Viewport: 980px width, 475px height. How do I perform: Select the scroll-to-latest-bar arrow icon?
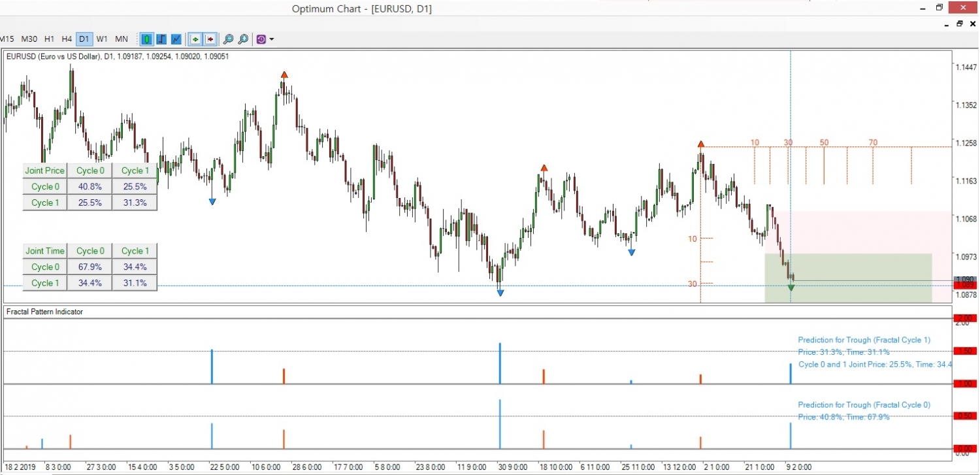(x=195, y=39)
